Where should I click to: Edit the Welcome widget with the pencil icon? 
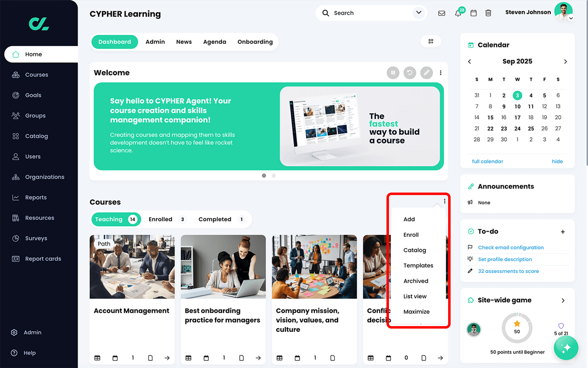pos(426,72)
